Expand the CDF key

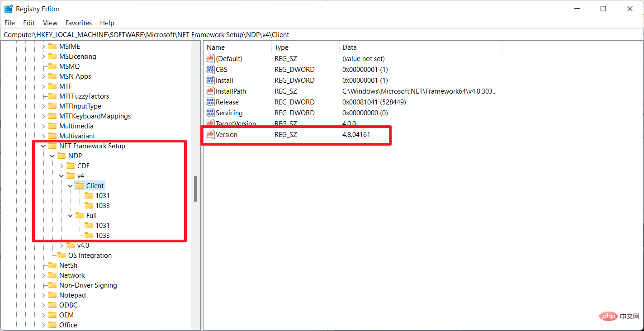point(62,165)
